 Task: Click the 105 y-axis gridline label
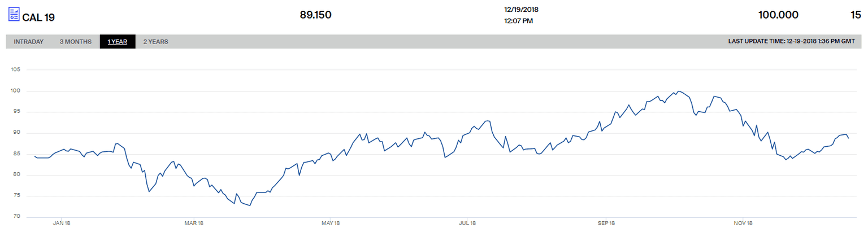point(15,70)
